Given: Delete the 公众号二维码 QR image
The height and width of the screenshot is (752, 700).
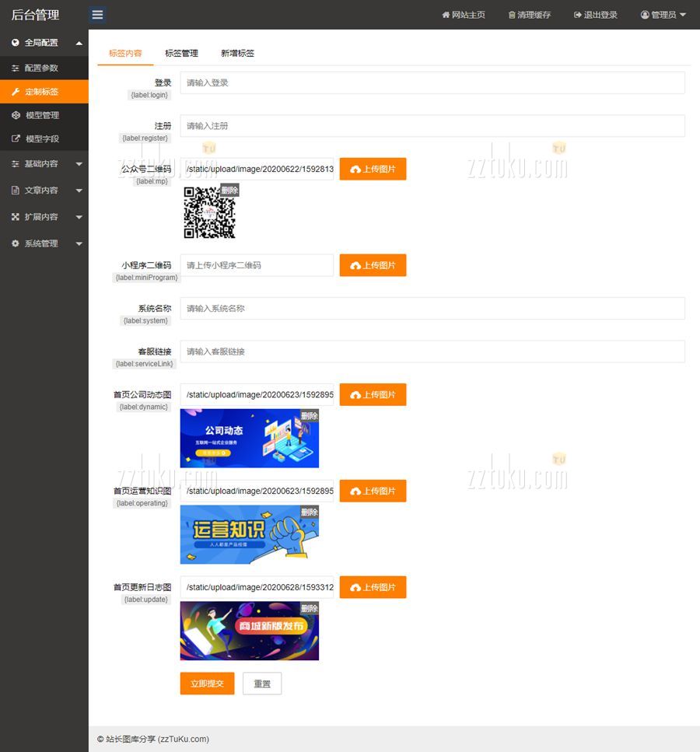Looking at the screenshot, I should tap(229, 191).
